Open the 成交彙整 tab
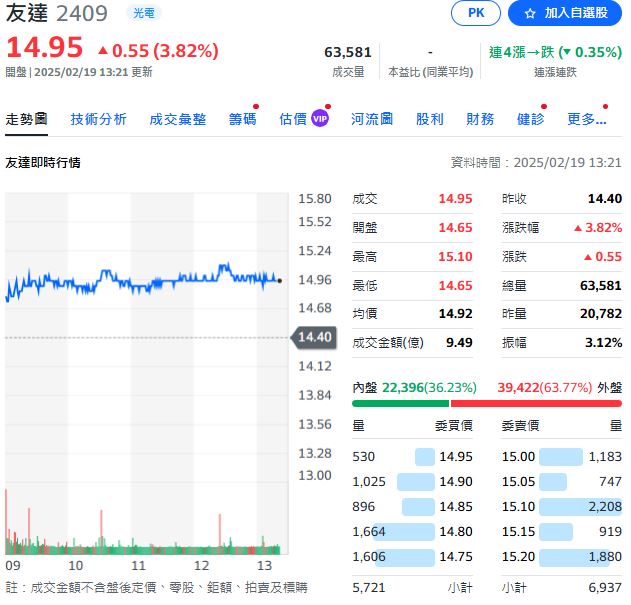631x605 pixels. coord(178,119)
